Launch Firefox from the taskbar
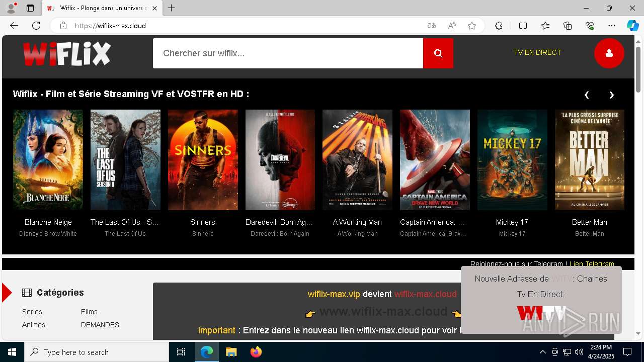 (x=256, y=352)
